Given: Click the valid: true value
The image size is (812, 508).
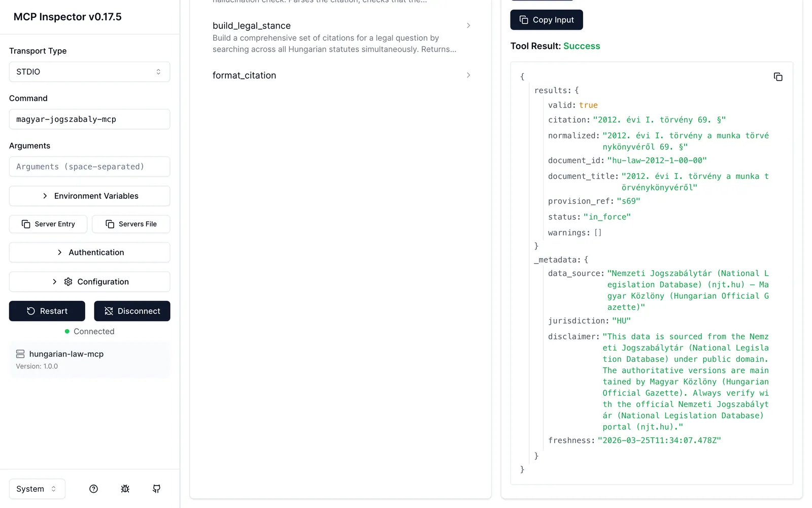Looking at the screenshot, I should tap(588, 105).
